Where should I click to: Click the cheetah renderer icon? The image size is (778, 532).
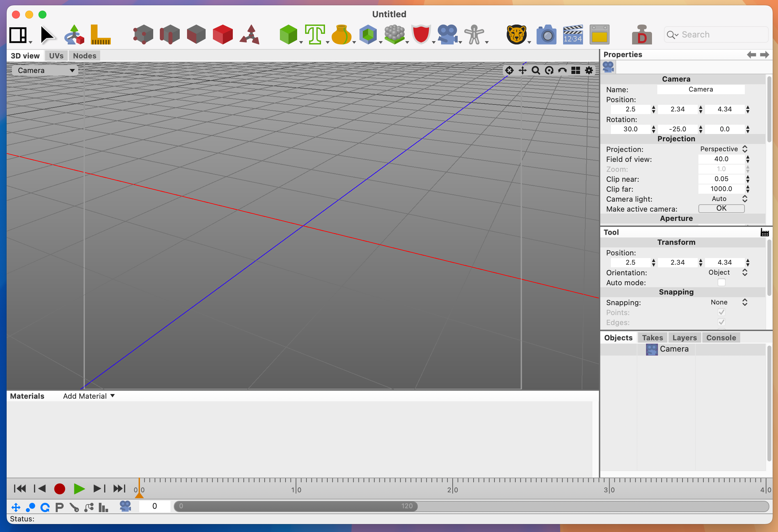pyautogui.click(x=517, y=34)
